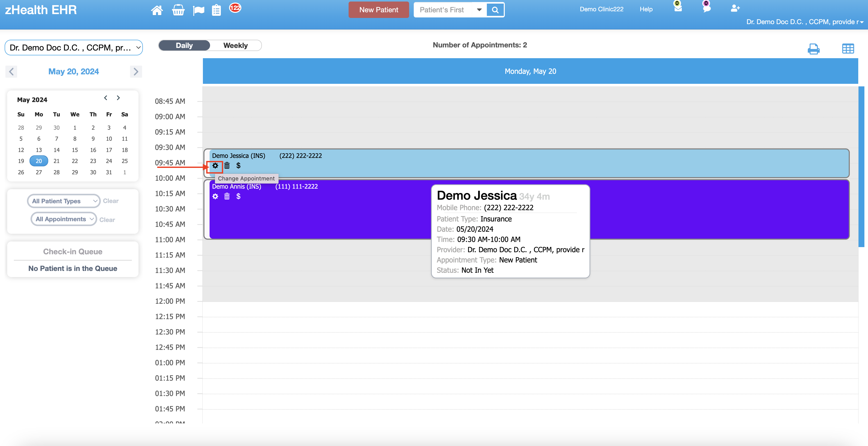Open Demo Annis's gear settings icon
868x446 pixels.
point(215,196)
